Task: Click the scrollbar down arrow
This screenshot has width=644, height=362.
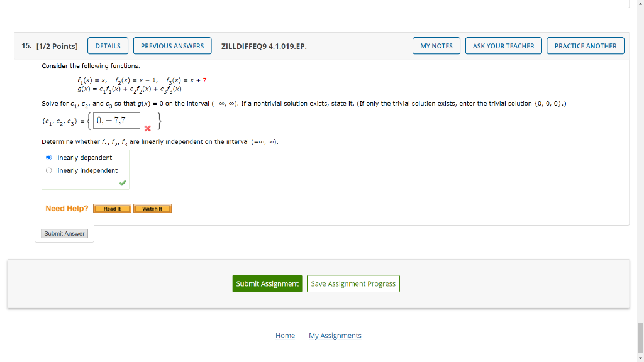Action: point(640,357)
